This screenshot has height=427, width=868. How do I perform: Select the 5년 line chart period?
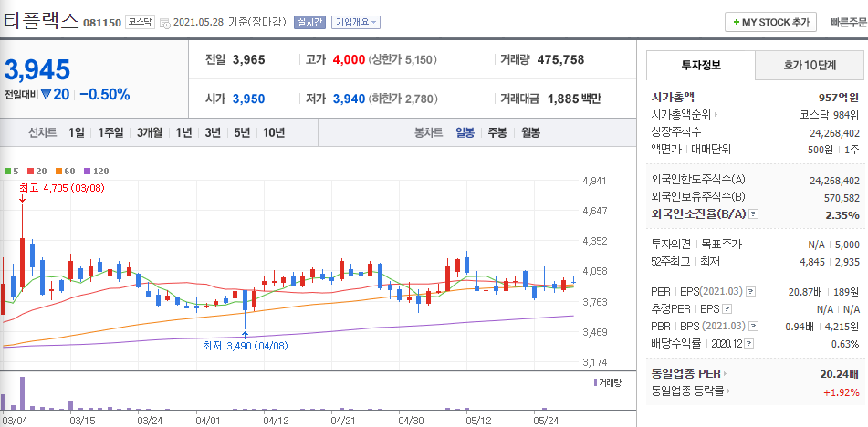[242, 132]
